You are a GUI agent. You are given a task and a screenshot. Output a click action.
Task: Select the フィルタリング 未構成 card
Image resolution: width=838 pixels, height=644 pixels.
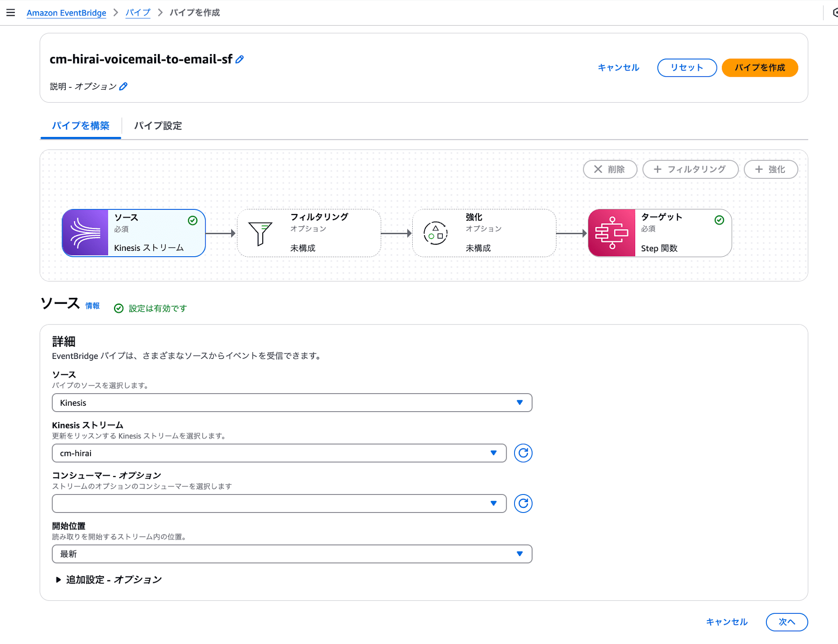click(x=309, y=233)
